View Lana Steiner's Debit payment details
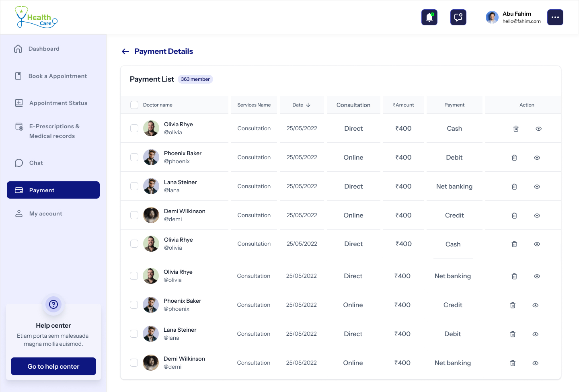The height and width of the screenshot is (392, 579). click(536, 334)
